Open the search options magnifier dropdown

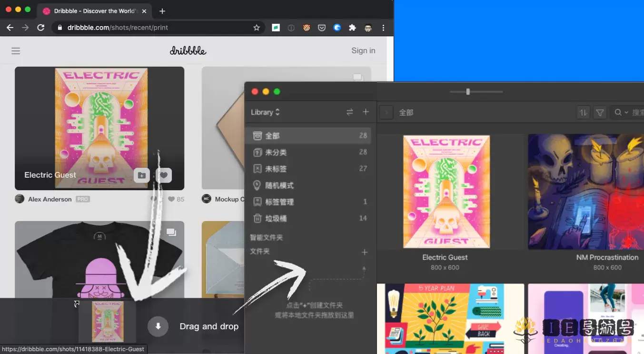pyautogui.click(x=621, y=112)
